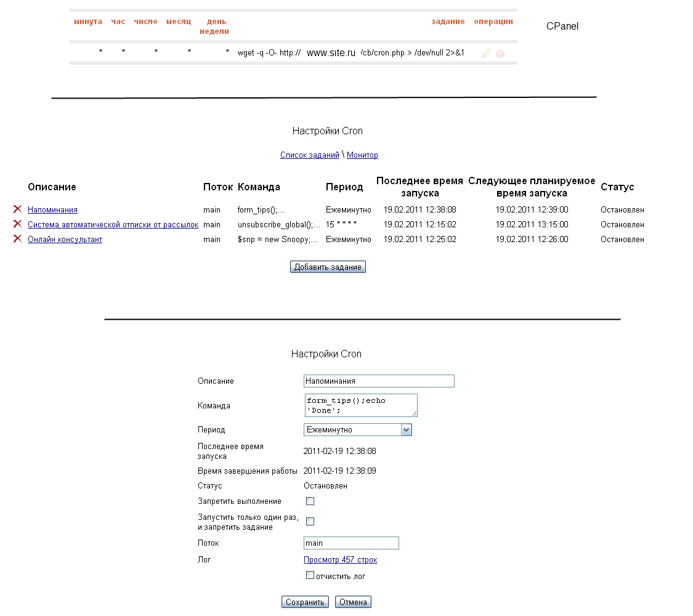Open the Напоминания task link

click(52, 210)
